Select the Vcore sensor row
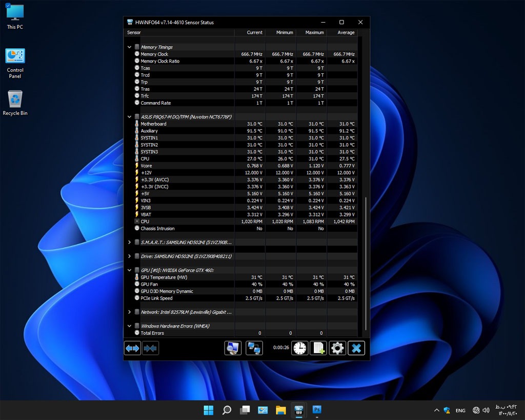Screen dimensions: 525x420 (147, 166)
